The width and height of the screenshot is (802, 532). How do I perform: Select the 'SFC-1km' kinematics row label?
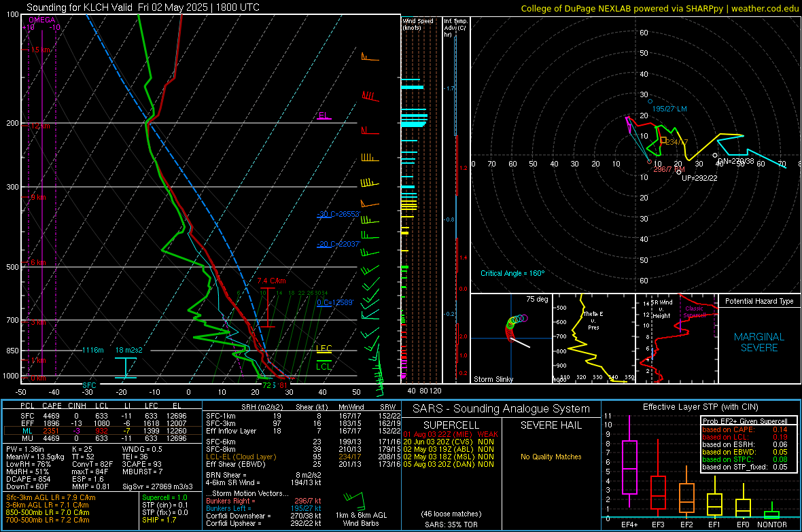pyautogui.click(x=220, y=416)
